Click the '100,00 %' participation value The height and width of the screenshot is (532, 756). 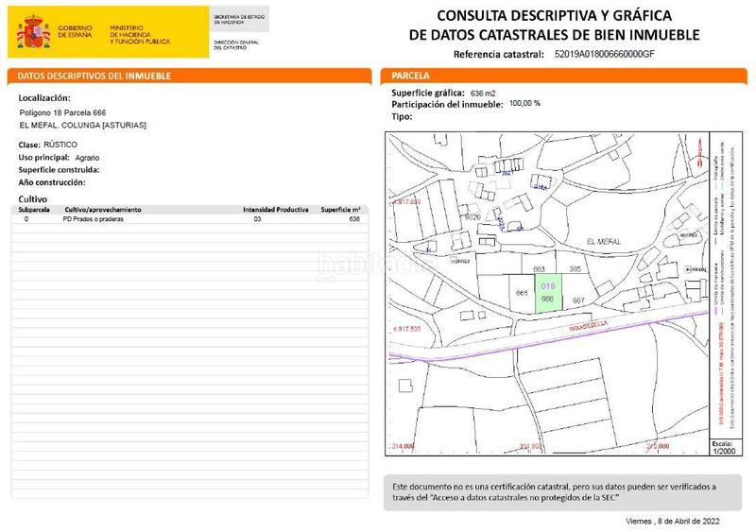click(524, 103)
